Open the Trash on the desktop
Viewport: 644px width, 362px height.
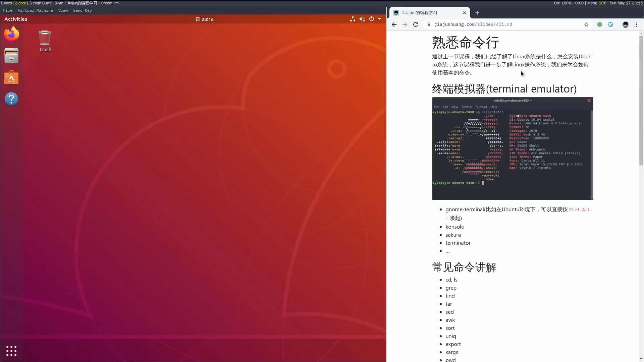[x=45, y=38]
